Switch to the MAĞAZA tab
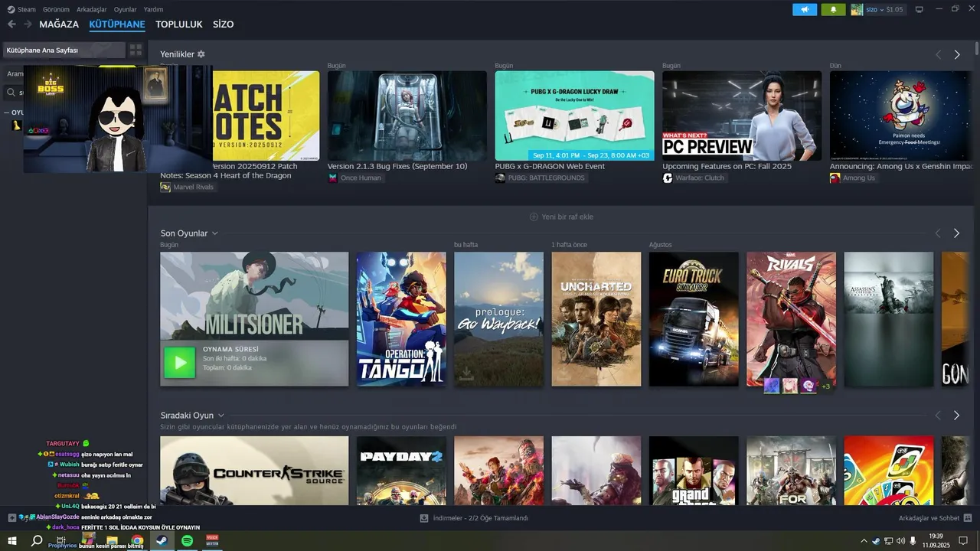 pos(59,24)
